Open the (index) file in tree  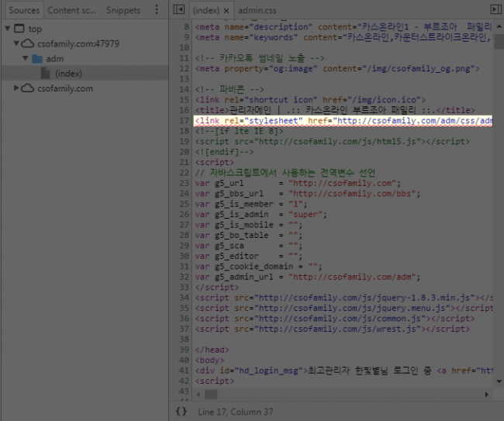tap(68, 74)
